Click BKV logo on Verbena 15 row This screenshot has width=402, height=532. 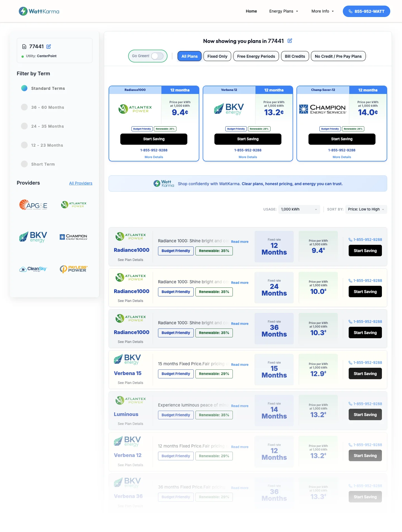click(x=127, y=359)
